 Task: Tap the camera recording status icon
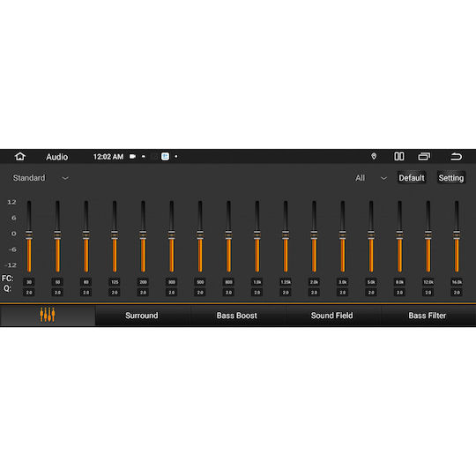click(132, 157)
